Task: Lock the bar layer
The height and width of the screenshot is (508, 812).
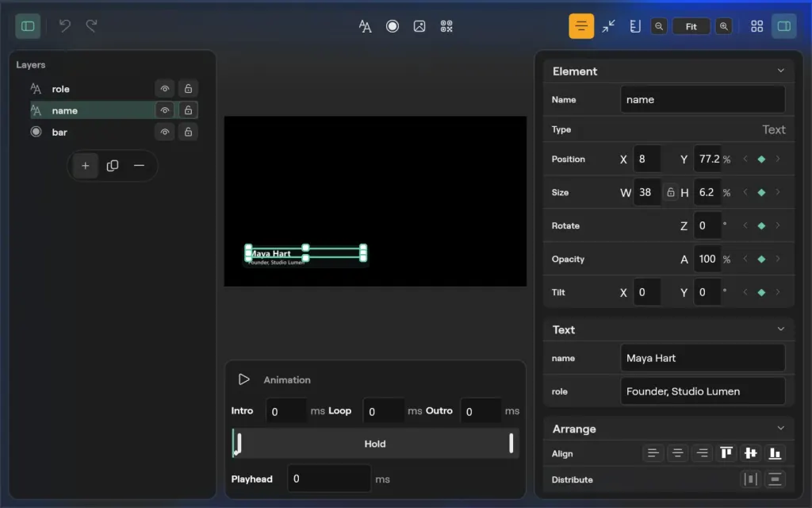Action: pyautogui.click(x=188, y=133)
